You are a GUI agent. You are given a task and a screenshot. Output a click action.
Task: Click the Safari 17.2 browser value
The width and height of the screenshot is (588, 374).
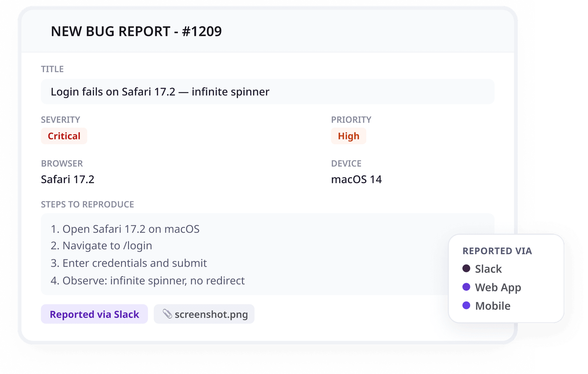68,179
